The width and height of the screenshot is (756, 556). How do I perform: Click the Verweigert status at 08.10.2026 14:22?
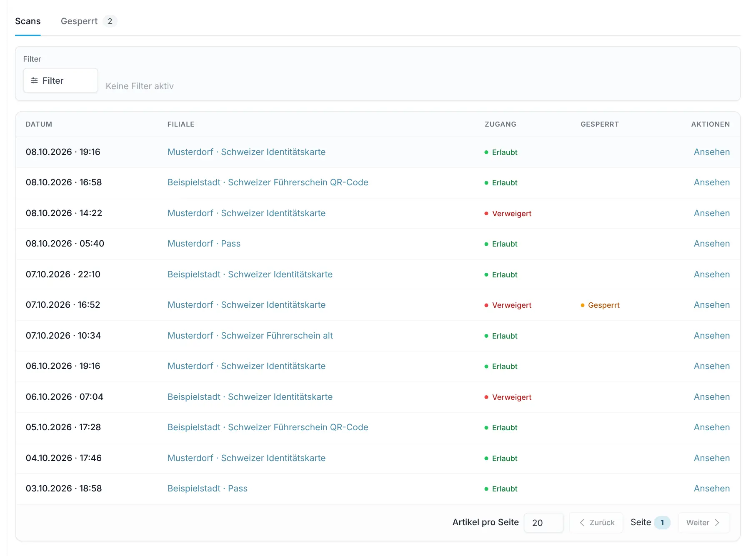[508, 214]
